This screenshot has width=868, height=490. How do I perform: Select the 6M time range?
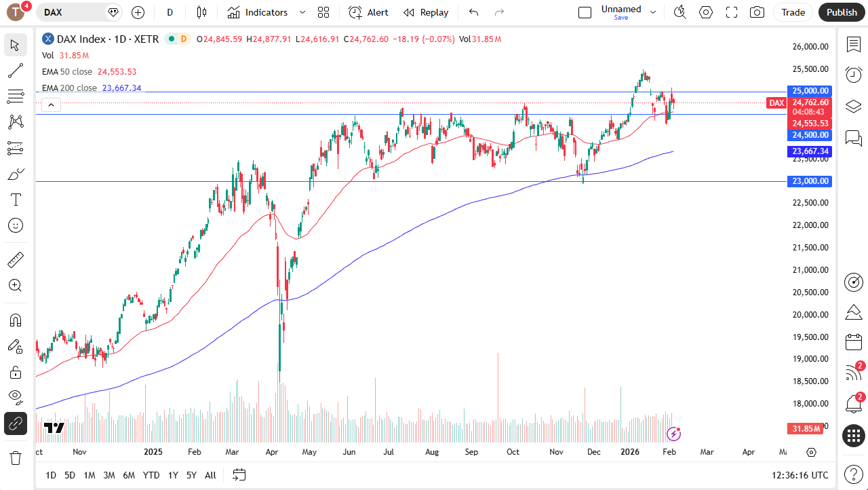[x=129, y=475]
